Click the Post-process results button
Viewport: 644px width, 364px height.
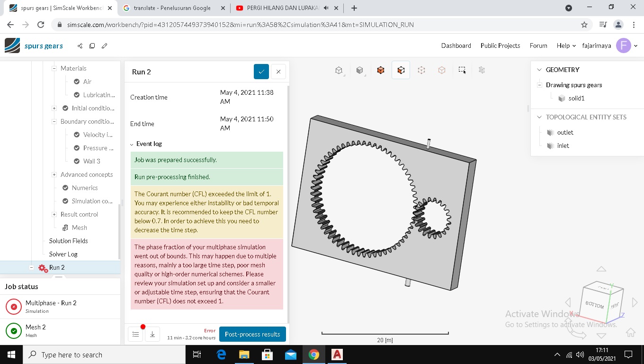coord(252,334)
